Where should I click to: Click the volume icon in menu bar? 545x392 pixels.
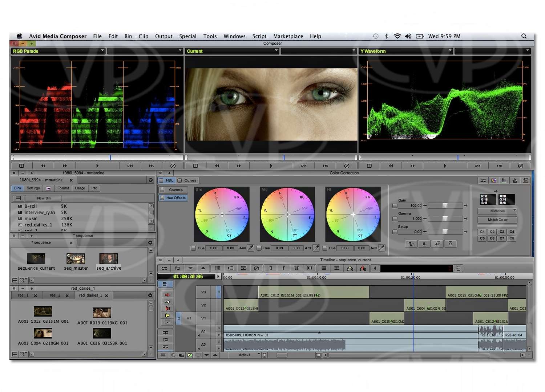click(x=408, y=36)
